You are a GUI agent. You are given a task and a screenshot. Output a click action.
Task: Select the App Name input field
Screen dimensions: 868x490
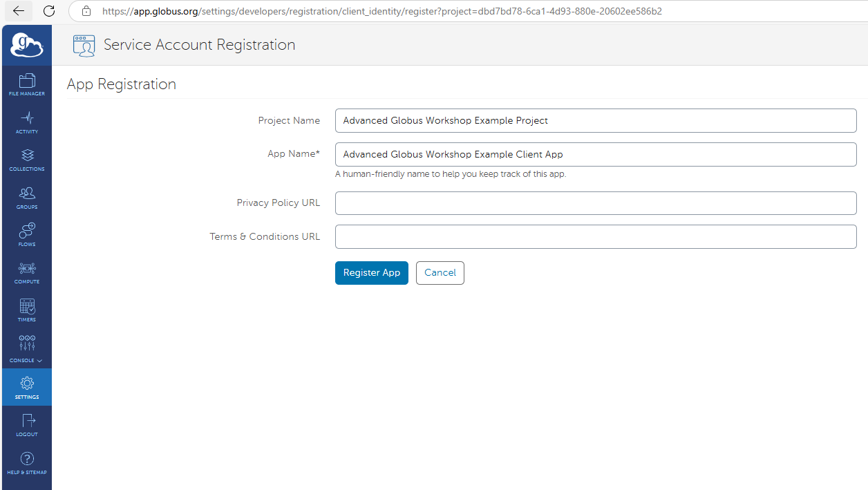pyautogui.click(x=594, y=154)
